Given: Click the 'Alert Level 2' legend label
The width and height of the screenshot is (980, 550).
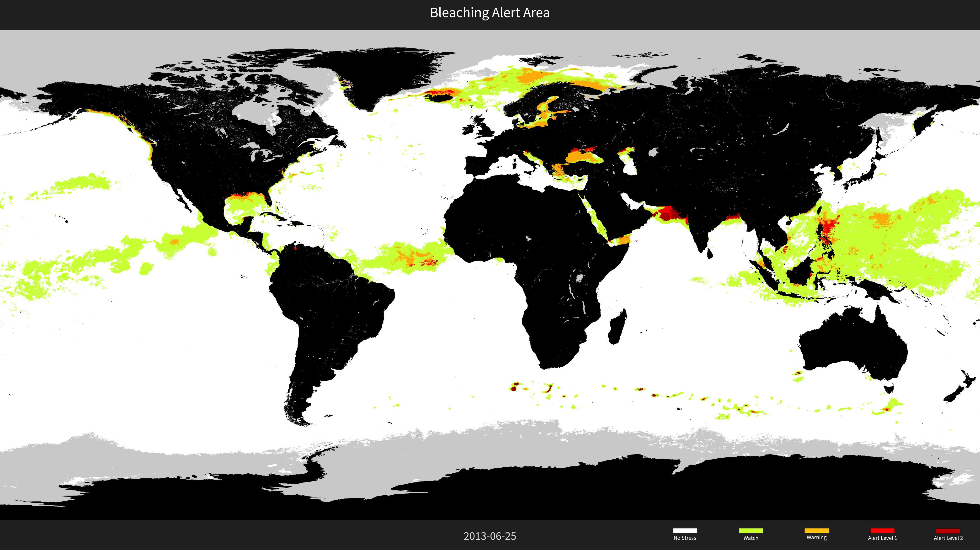Looking at the screenshot, I should point(948,538).
